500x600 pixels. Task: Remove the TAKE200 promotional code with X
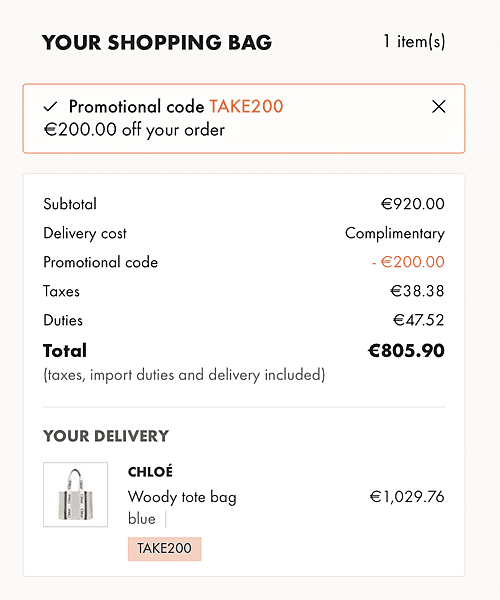pyautogui.click(x=438, y=107)
